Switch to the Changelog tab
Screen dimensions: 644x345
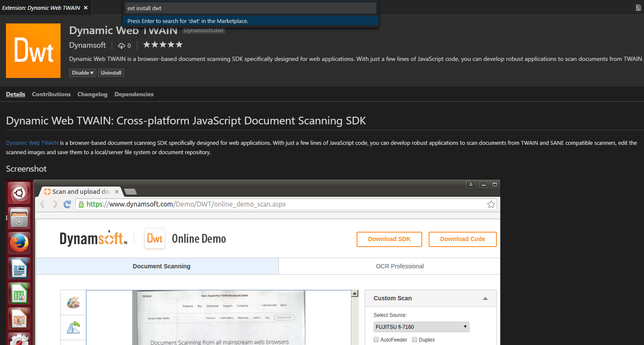(92, 94)
